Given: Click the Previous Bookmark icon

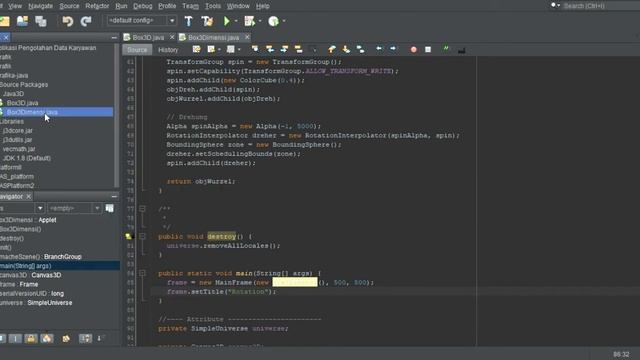Looking at the screenshot, I should click(x=331, y=49).
